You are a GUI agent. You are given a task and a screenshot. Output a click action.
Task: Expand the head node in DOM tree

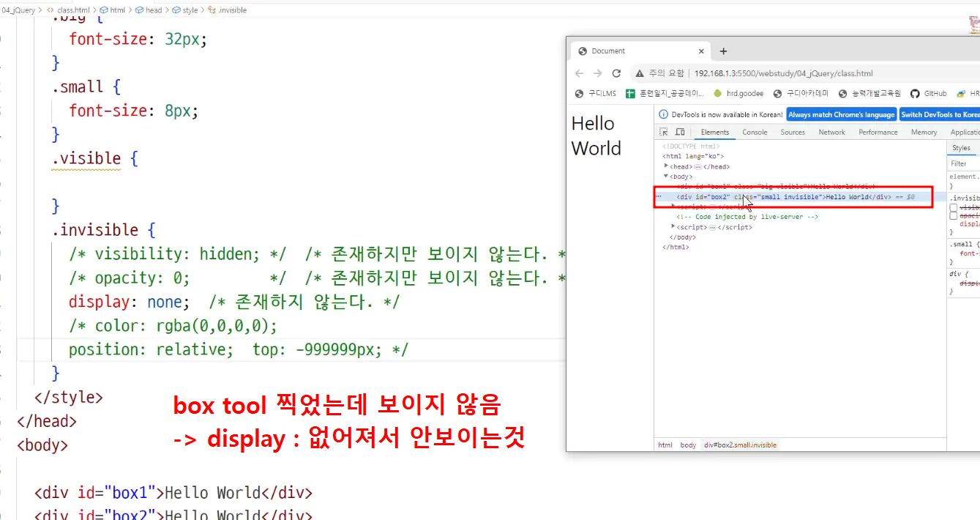click(x=666, y=166)
